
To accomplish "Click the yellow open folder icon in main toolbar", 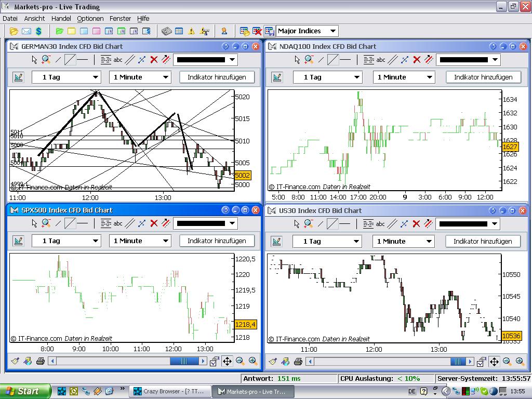I will coord(14,31).
